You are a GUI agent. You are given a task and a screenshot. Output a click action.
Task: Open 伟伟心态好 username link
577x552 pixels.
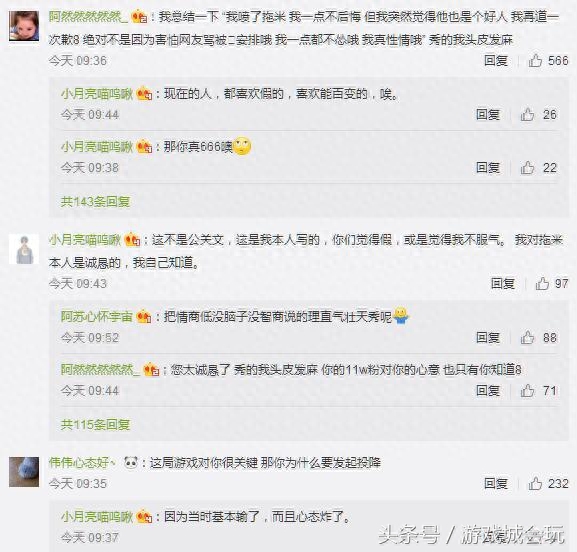click(82, 462)
